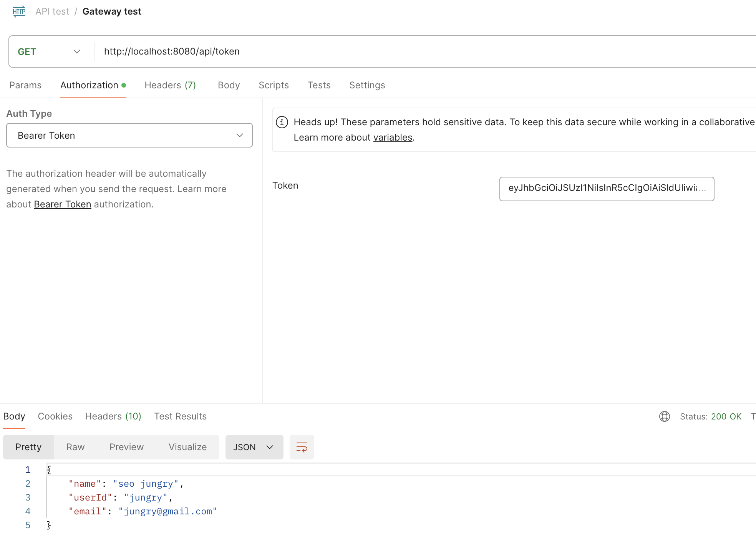Select the Preview response view
Screen dimensions: 756x557
point(126,447)
